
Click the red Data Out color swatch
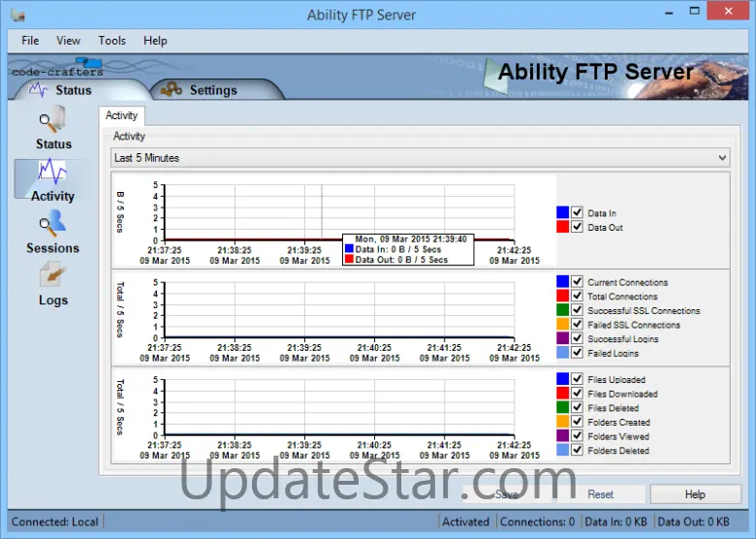tap(563, 227)
